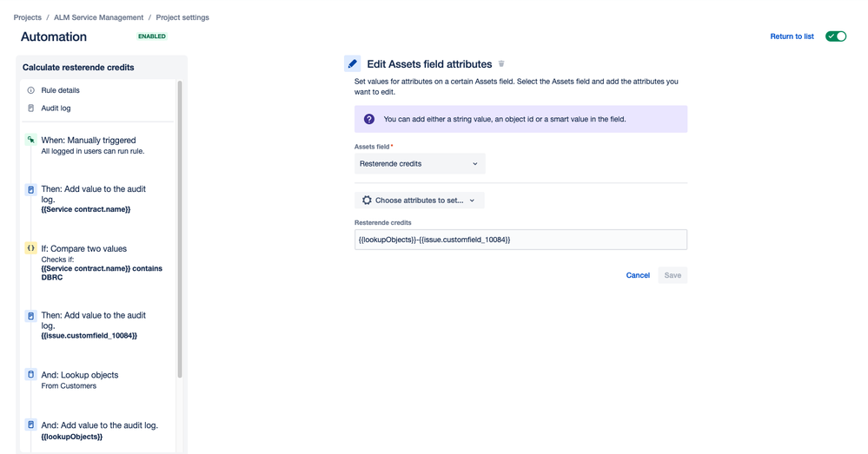The width and height of the screenshot is (868, 454).
Task: Open the Audit log menu item
Action: click(x=56, y=109)
